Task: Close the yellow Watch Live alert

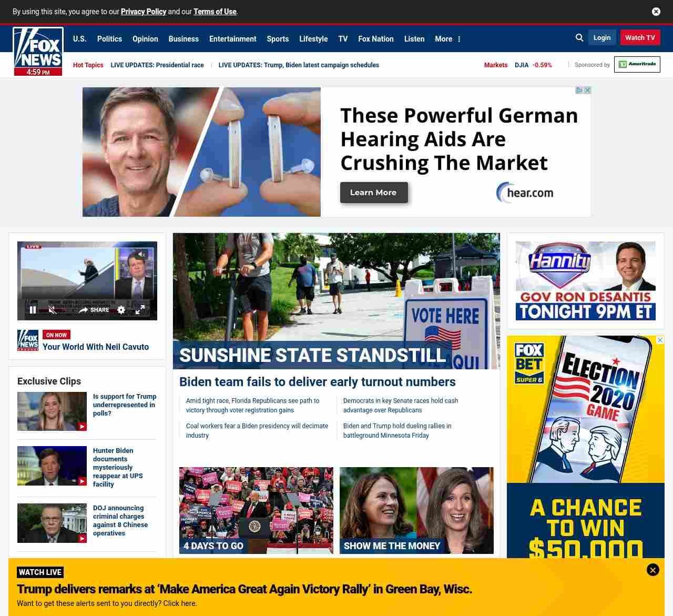Action: (x=652, y=570)
